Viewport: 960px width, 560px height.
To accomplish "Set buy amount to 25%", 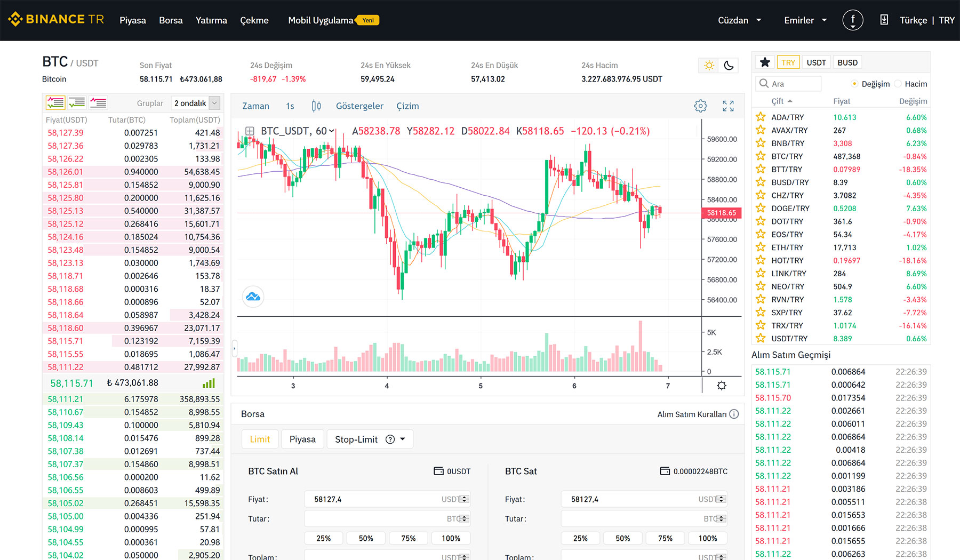I will click(324, 538).
